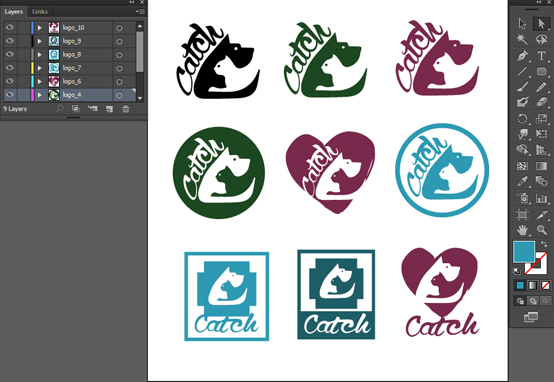554x382 pixels.
Task: Select the Magic Wand tool
Action: [522, 39]
